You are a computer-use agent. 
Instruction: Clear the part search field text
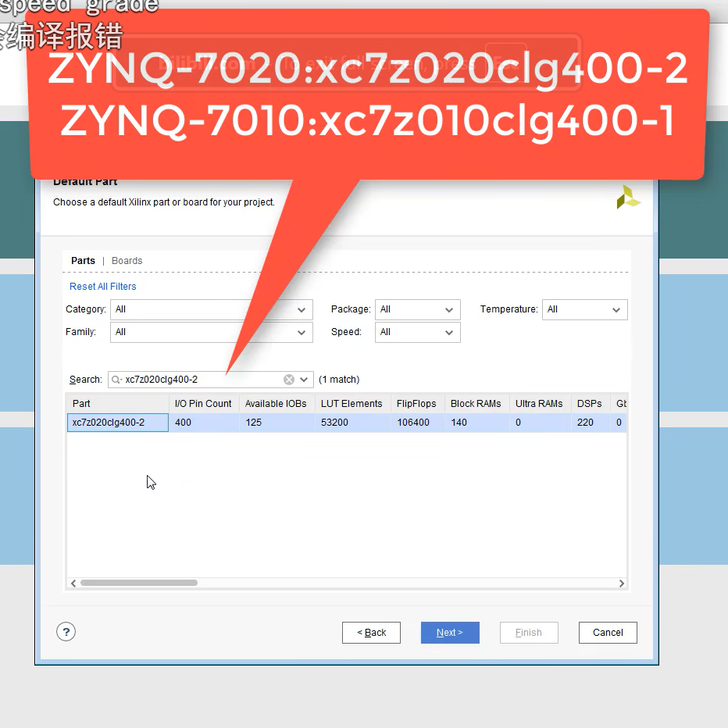[289, 380]
